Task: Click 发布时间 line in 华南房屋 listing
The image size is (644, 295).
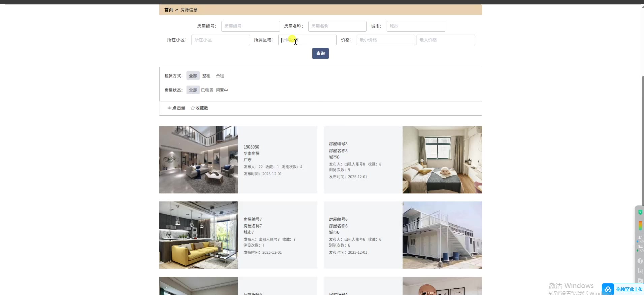Action: tap(263, 174)
